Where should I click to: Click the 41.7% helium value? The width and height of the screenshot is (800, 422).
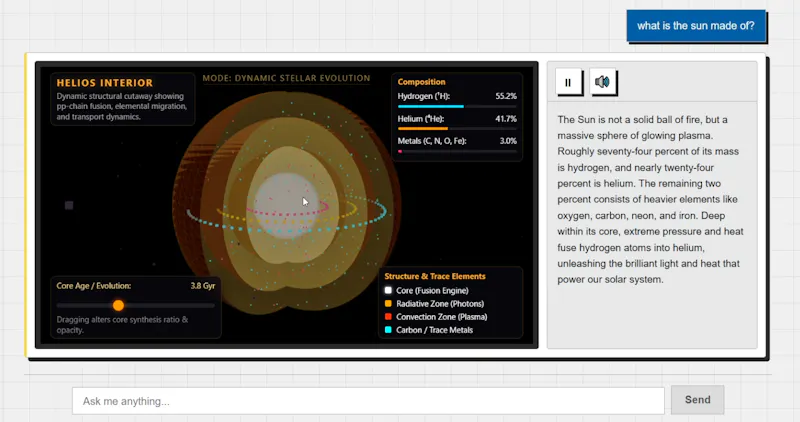(506, 119)
